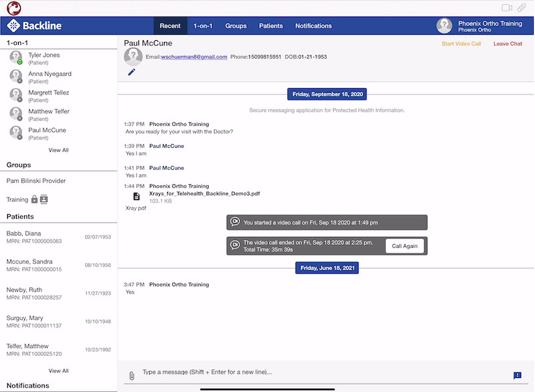Select patient Newby, Ruth
The width and height of the screenshot is (535, 392).
(59, 294)
